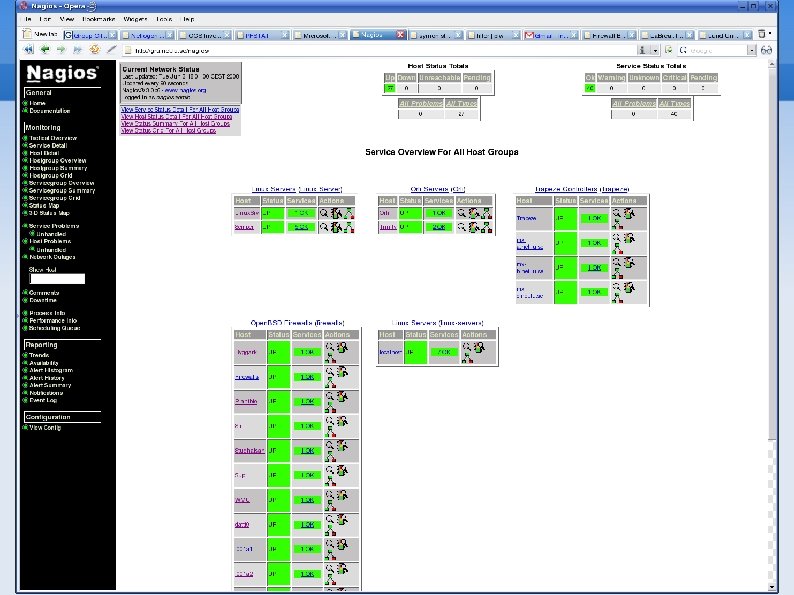Click the rewind navigation button
The width and height of the screenshot is (794, 595).
pos(28,50)
